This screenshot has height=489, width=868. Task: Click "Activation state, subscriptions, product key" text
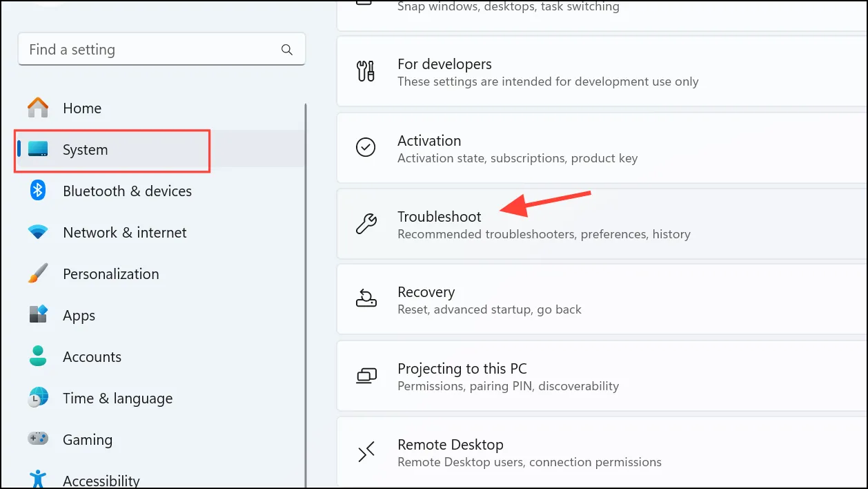(x=517, y=158)
